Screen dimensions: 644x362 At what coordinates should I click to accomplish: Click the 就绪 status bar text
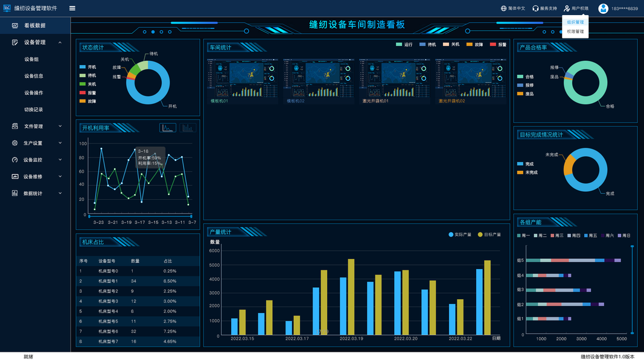28,357
